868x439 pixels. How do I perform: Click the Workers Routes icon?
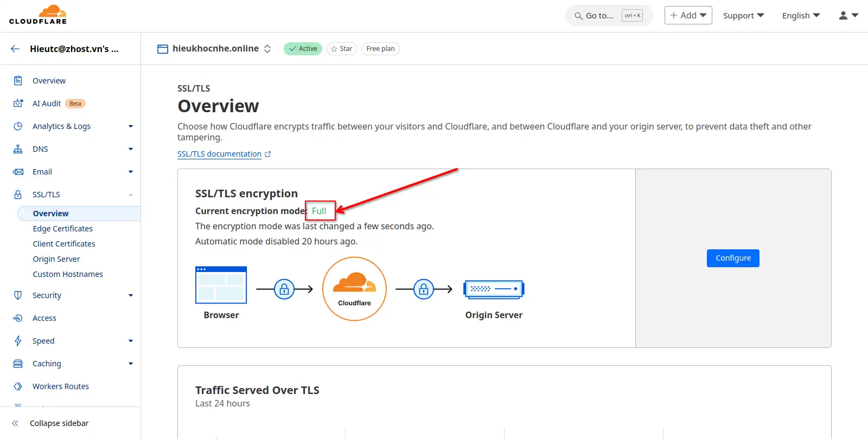18,386
